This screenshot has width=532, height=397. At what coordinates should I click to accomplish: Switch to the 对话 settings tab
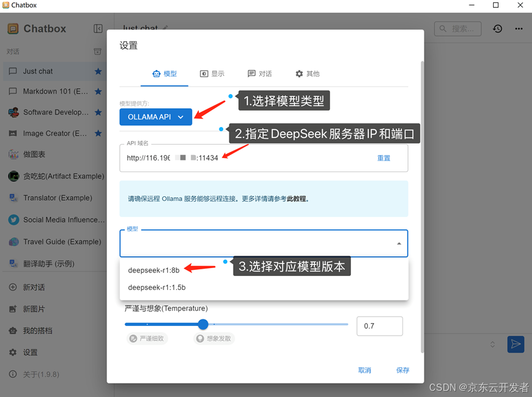[260, 74]
